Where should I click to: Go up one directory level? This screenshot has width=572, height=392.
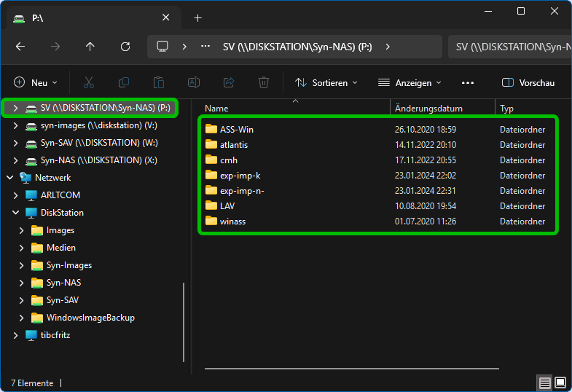coord(90,47)
